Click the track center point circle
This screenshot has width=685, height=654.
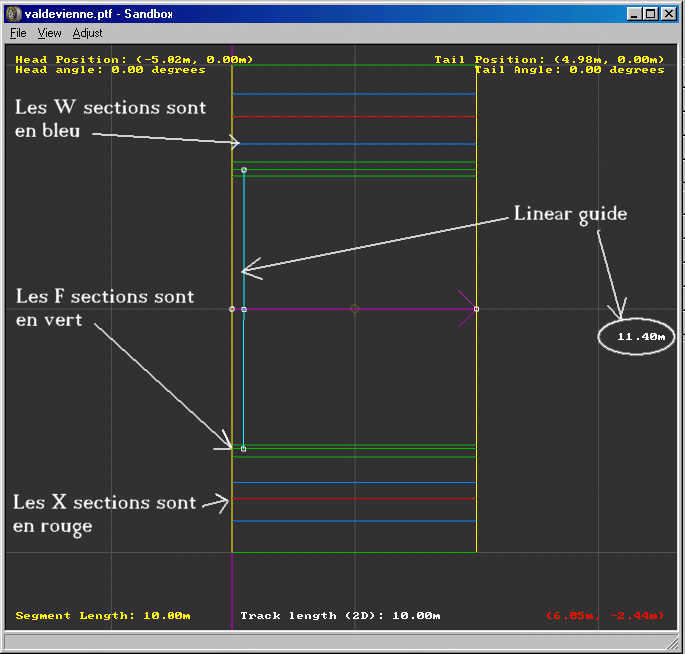pos(355,309)
